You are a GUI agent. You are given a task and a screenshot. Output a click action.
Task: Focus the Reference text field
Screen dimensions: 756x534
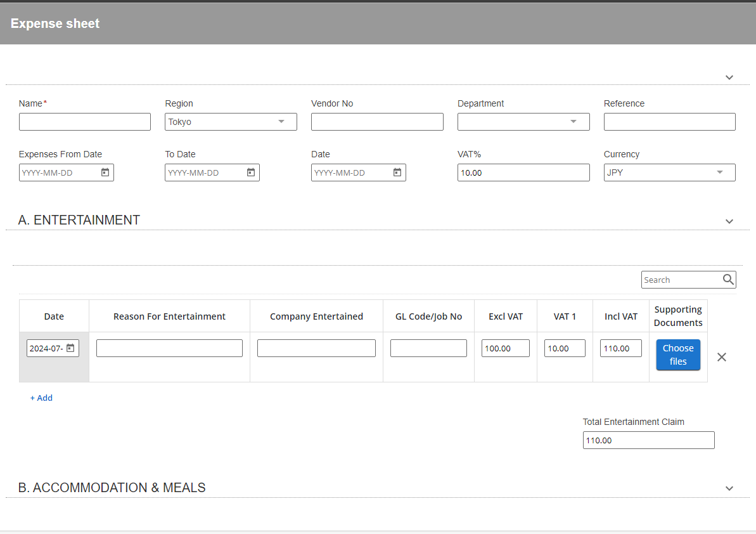(x=669, y=122)
